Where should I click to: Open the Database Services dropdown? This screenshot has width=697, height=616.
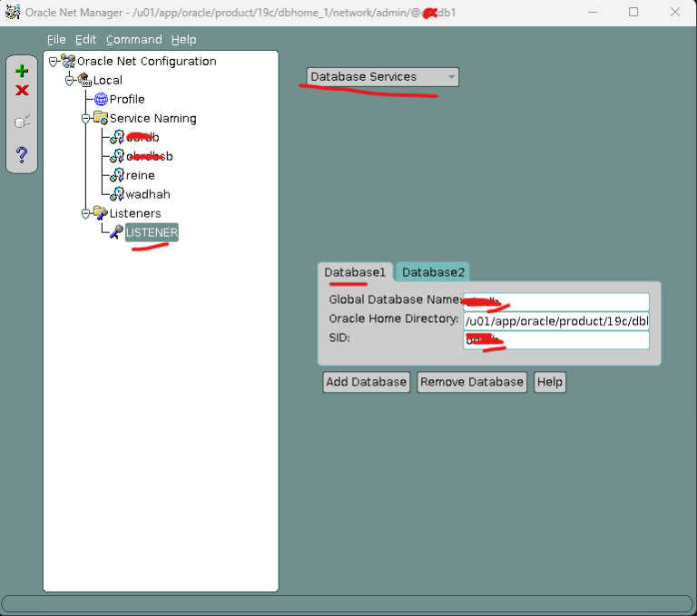pyautogui.click(x=382, y=77)
